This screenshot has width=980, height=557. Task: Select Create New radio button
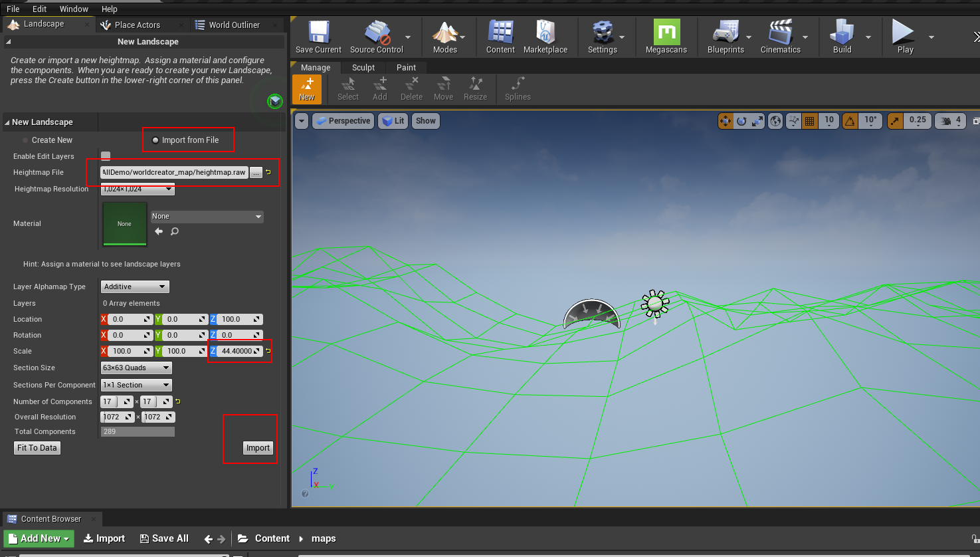pyautogui.click(x=25, y=140)
